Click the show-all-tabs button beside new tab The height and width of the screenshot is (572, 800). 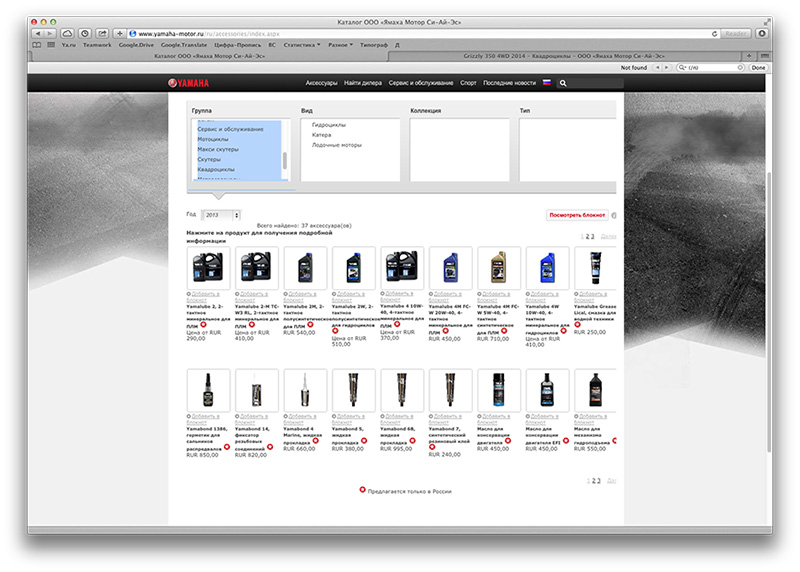(764, 56)
